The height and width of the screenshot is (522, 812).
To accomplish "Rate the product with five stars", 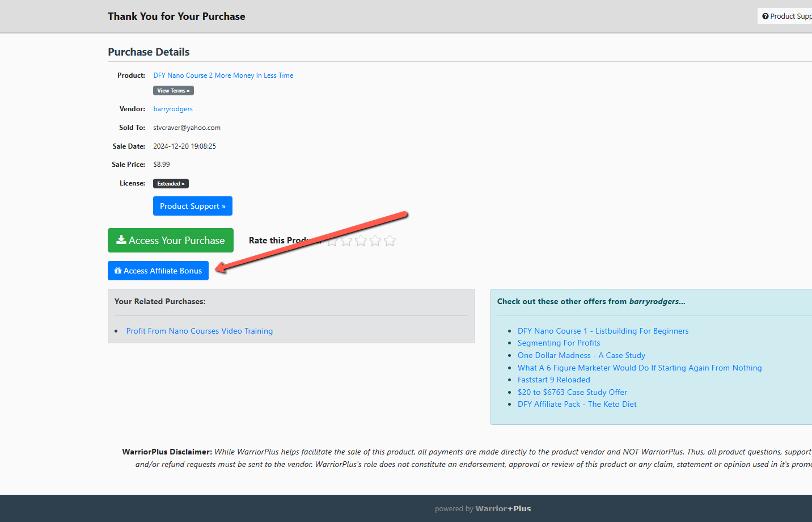I will [x=390, y=241].
